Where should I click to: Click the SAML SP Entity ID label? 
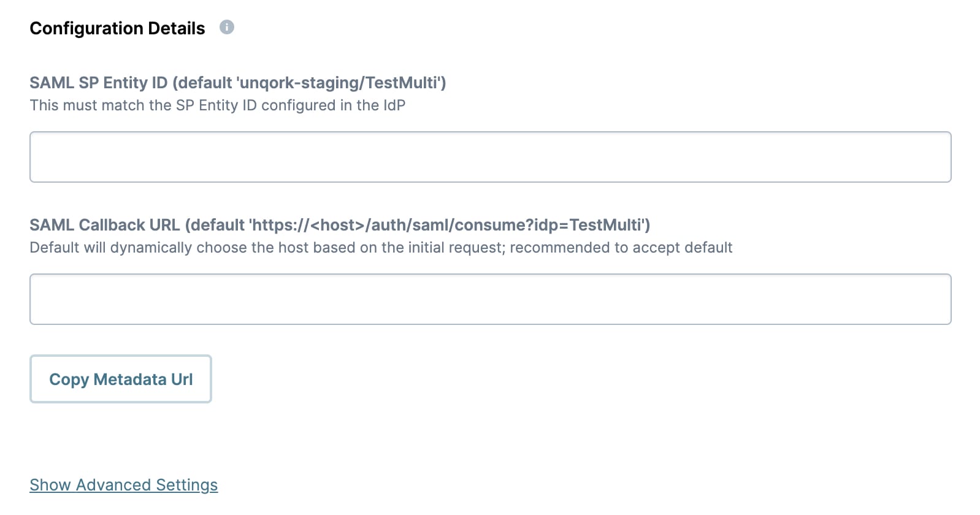238,83
